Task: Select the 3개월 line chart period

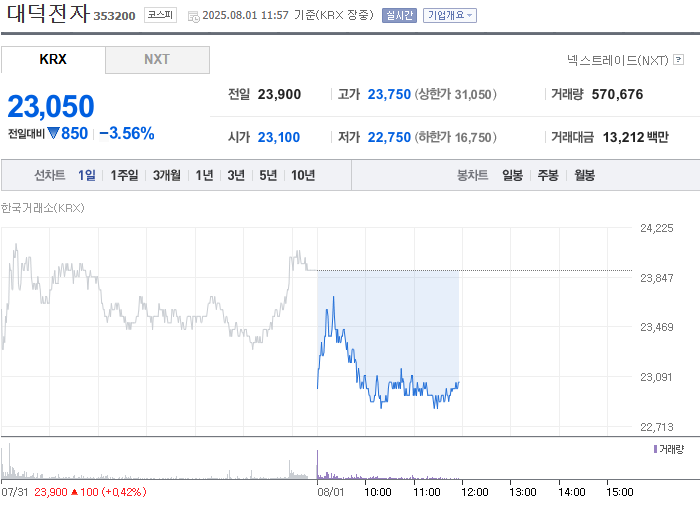Action: point(167,175)
